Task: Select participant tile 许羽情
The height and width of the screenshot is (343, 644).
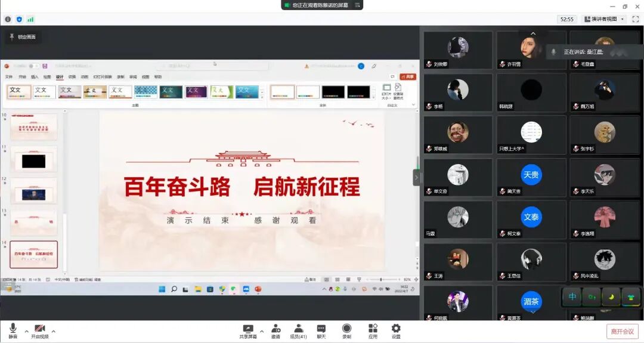Action: (531, 50)
